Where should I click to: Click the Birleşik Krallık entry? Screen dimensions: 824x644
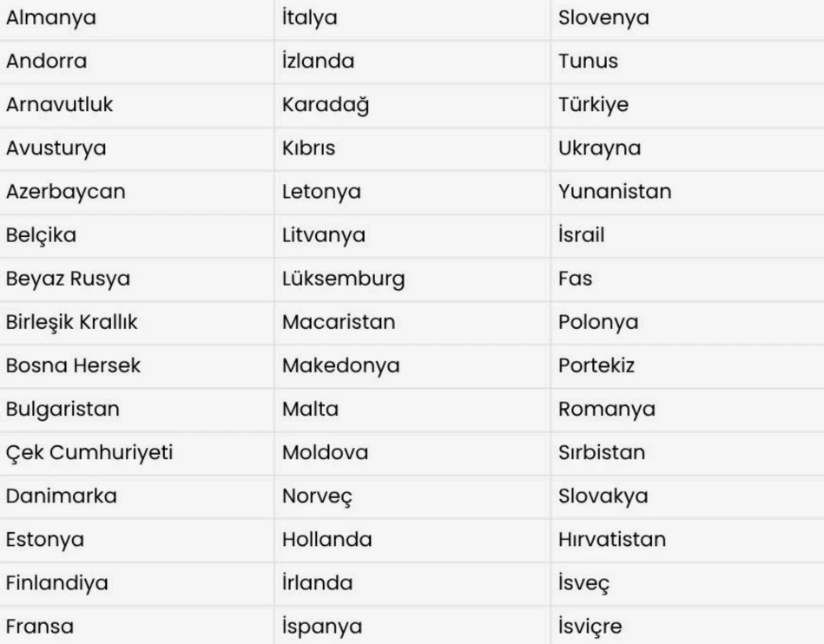coord(71,322)
